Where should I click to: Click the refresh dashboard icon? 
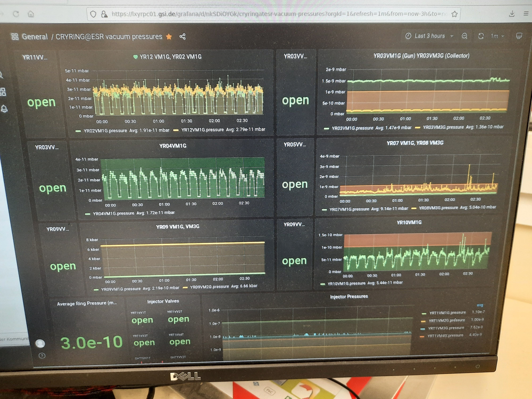pos(481,36)
